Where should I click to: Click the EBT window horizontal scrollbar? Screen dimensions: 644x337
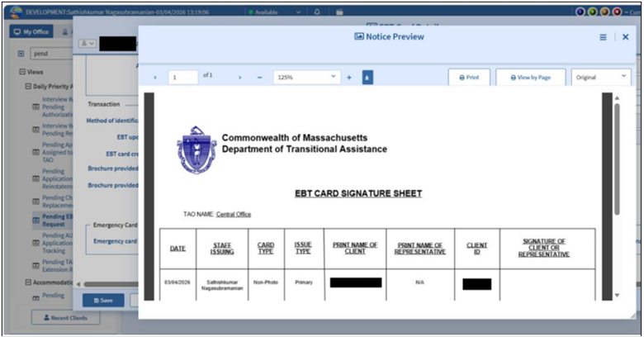pos(111,284)
